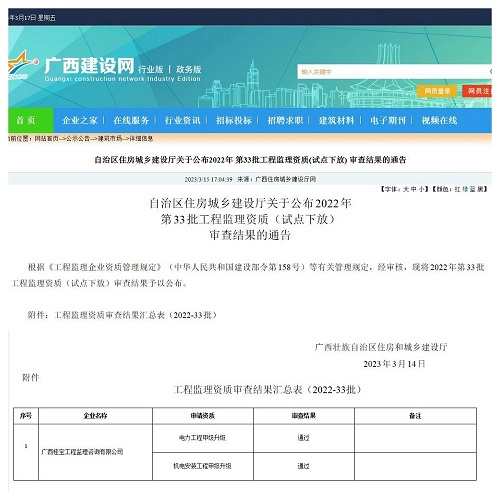The height and width of the screenshot is (500, 500).
Task: Click the 申请资质 column header
Action: tap(203, 416)
